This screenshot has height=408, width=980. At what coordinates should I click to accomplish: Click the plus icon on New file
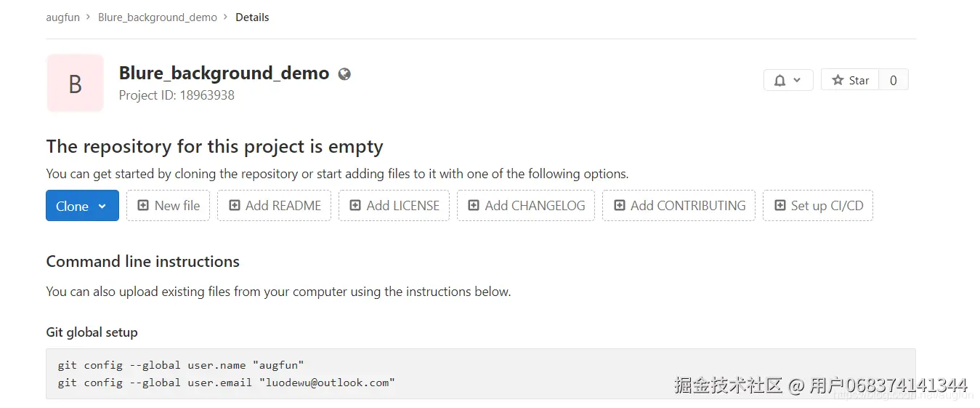pos(143,206)
